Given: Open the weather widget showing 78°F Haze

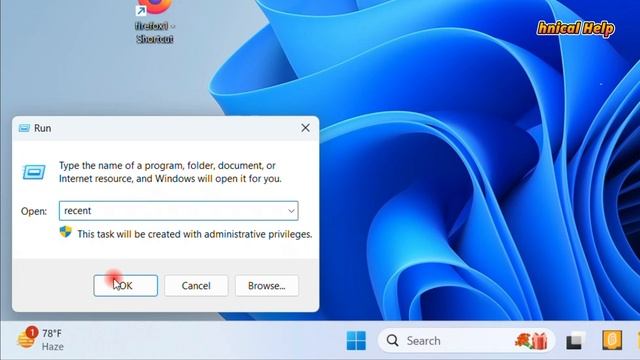Looking at the screenshot, I should pos(41,340).
